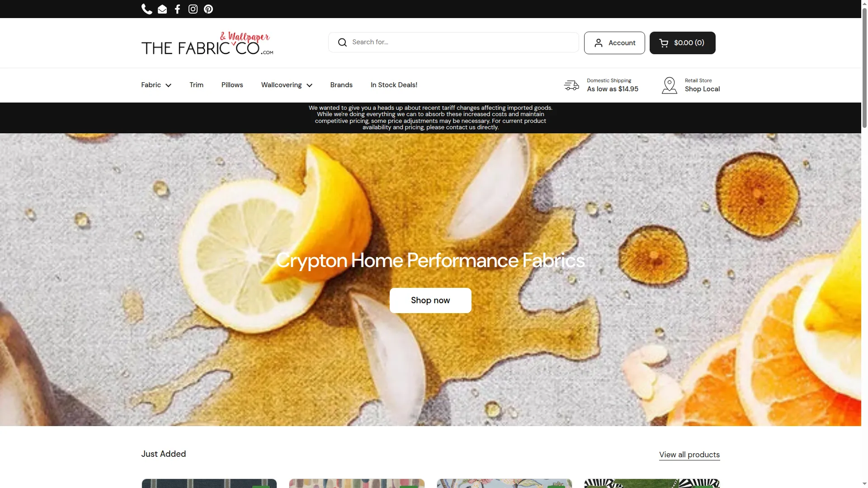The width and height of the screenshot is (868, 488).
Task: Click the Shop now button
Action: coord(430,300)
